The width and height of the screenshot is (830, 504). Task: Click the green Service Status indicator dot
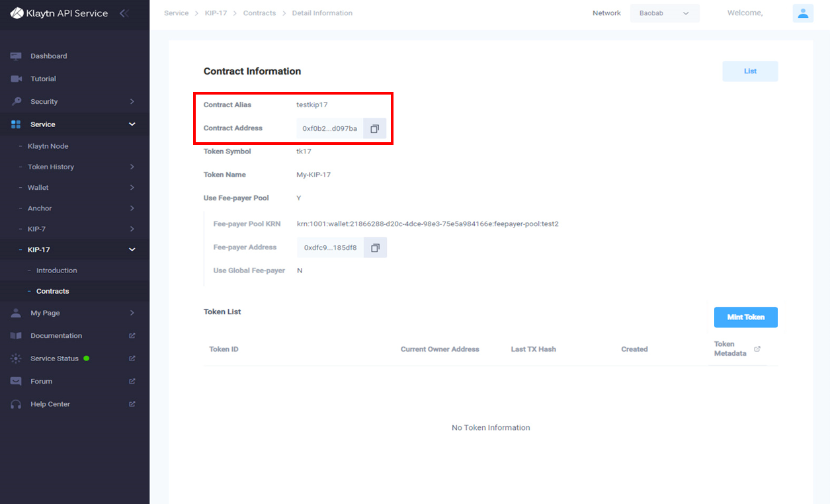coord(87,358)
